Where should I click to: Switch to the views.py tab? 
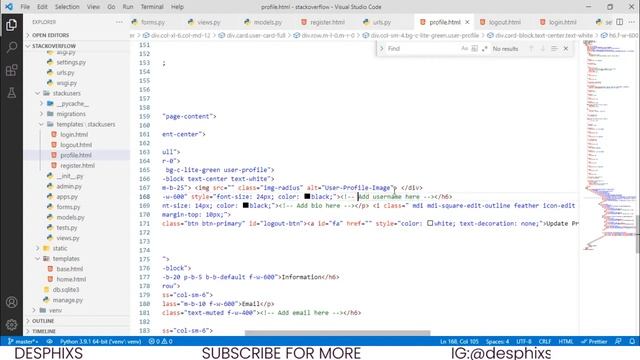click(x=209, y=22)
